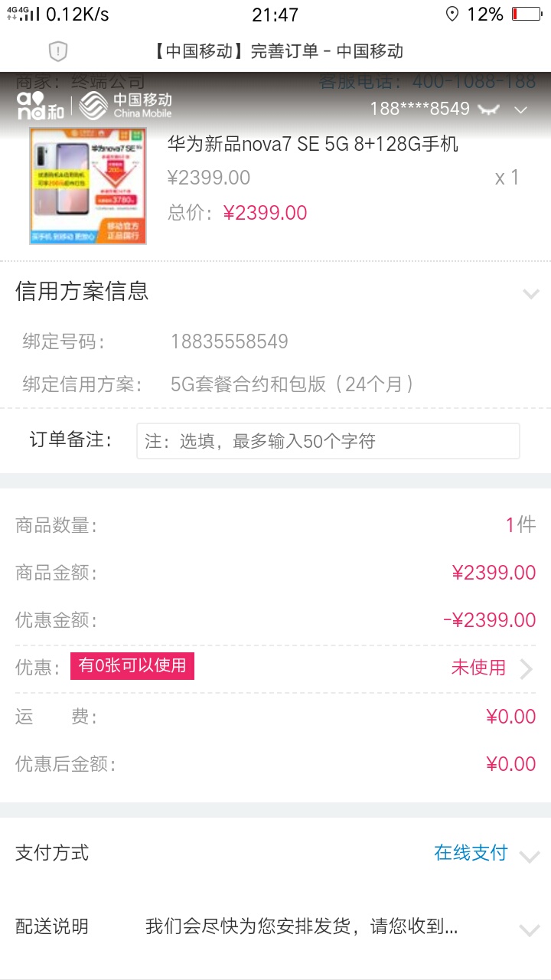Screen dimensions: 551x980
Task: Read the 配送说明 delivery text
Action: 302,926
